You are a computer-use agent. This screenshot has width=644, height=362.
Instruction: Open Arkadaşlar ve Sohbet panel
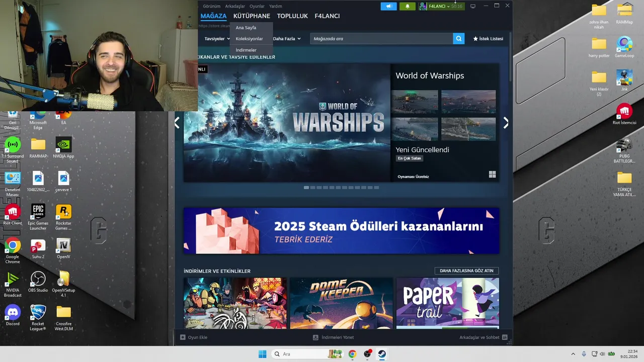coord(483,337)
